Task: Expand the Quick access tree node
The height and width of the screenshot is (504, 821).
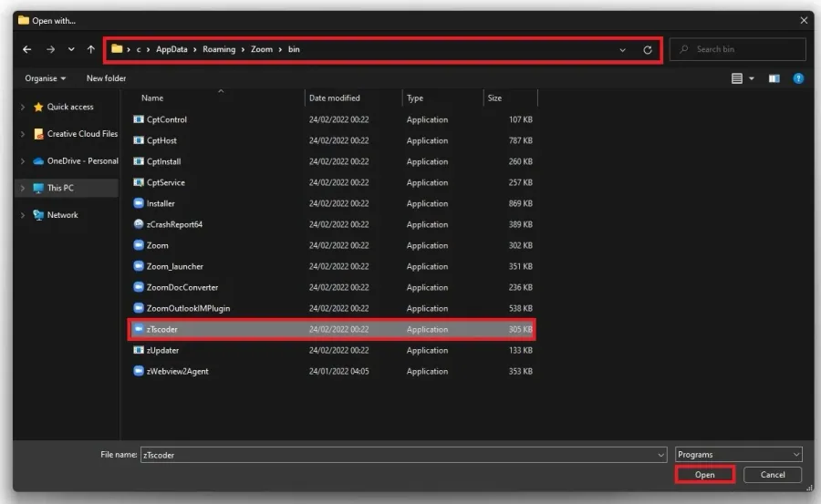Action: click(23, 107)
